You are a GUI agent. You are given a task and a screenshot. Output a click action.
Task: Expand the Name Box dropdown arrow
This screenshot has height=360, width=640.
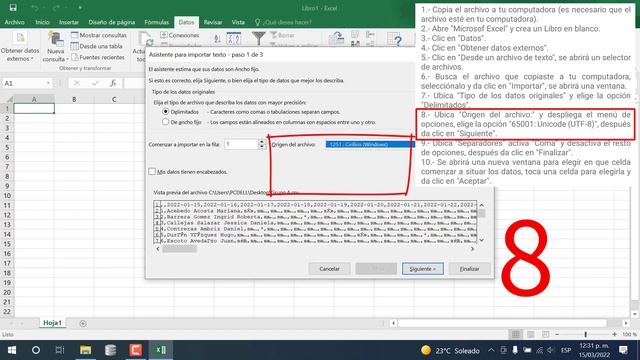click(x=48, y=83)
